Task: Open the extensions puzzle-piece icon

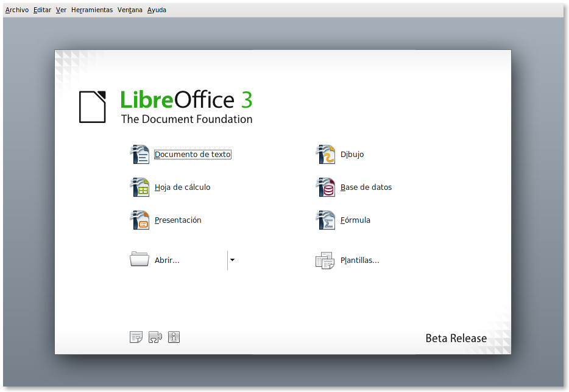Action: click(155, 337)
